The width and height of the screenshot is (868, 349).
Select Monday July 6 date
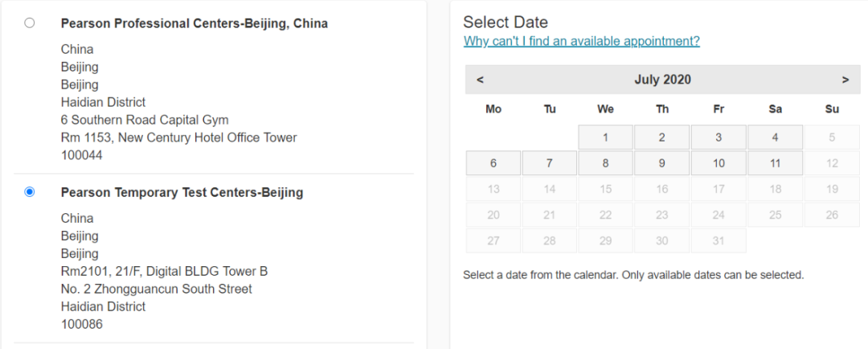pos(493,163)
